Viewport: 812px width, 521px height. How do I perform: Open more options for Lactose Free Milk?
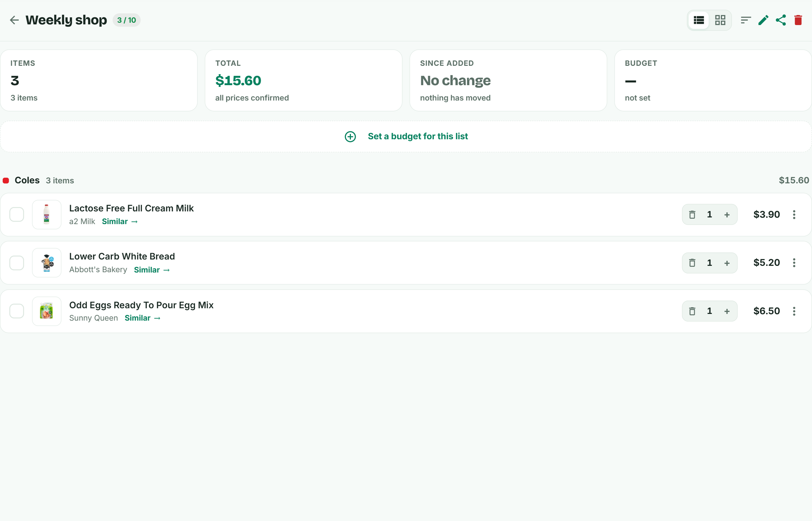(794, 214)
